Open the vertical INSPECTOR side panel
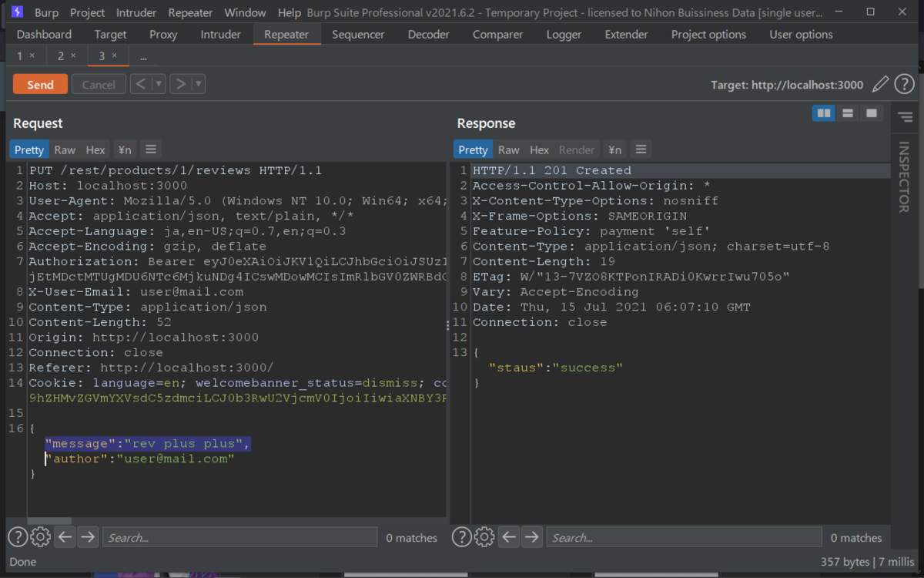 [x=904, y=177]
